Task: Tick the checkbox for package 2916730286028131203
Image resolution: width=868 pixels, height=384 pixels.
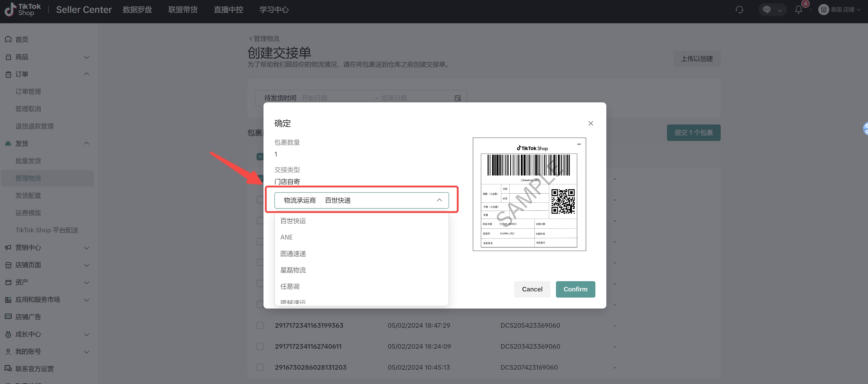Action: pos(260,367)
